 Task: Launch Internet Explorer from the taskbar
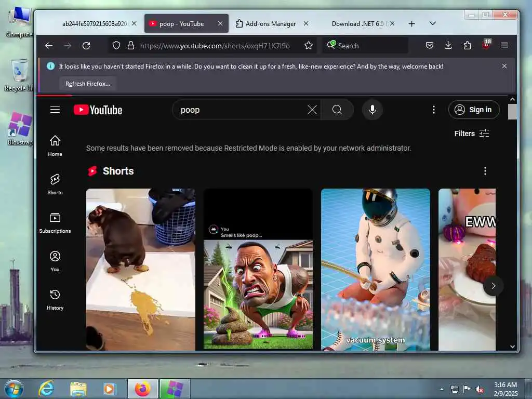(46, 389)
